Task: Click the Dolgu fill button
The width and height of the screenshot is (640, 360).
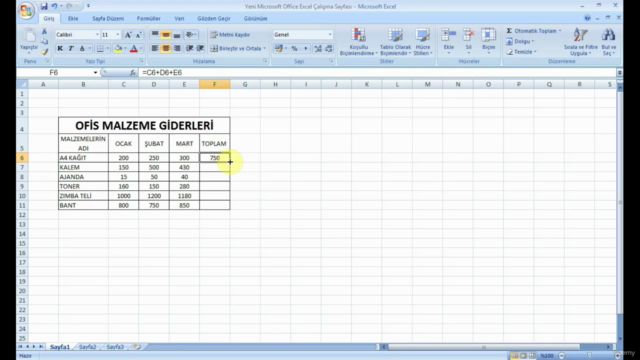Action: pyautogui.click(x=520, y=41)
